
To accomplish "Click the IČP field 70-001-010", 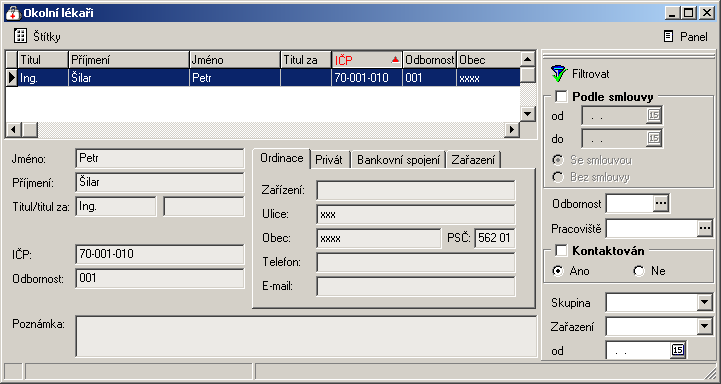I will click(x=160, y=254).
